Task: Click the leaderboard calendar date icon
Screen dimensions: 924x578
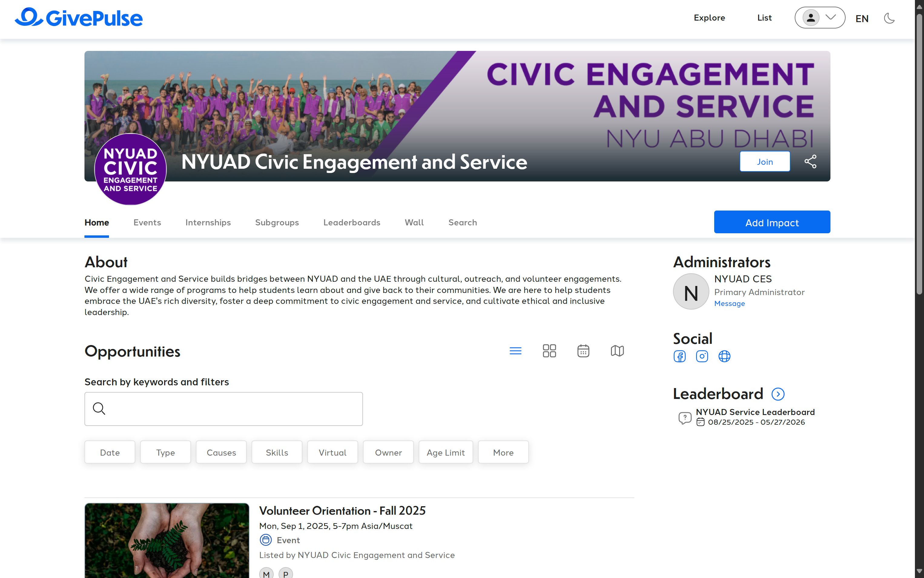Action: (x=701, y=422)
